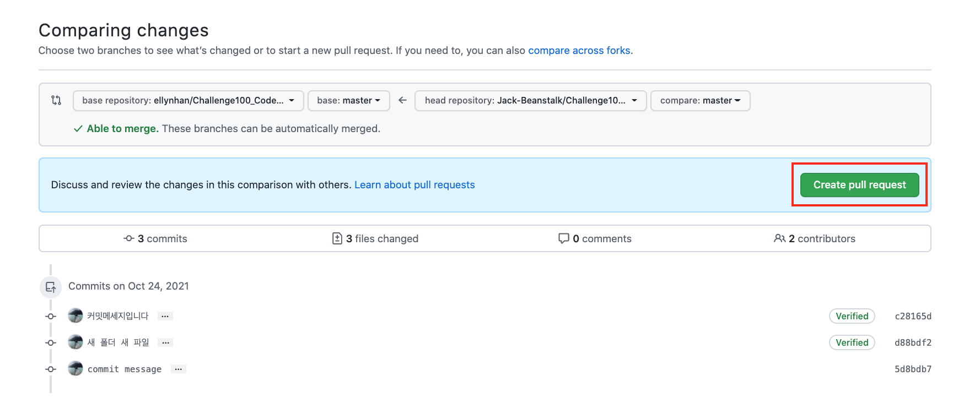Viewport: 980px width, 403px height.
Task: Open commit titled 커밋메세지입니다
Action: click(118, 316)
